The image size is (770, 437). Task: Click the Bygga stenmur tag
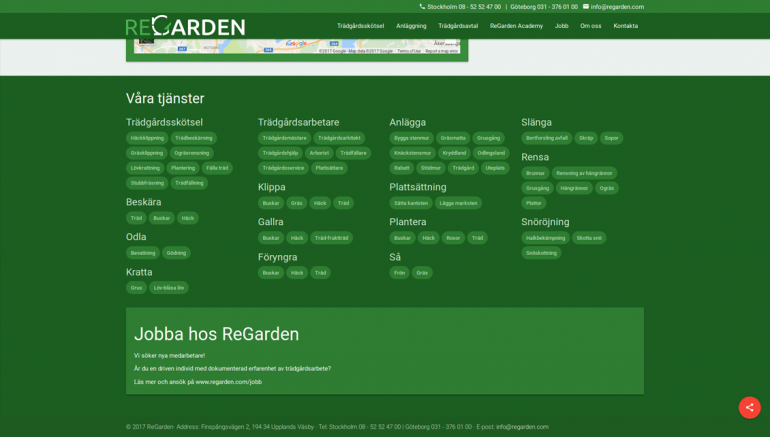click(412, 138)
